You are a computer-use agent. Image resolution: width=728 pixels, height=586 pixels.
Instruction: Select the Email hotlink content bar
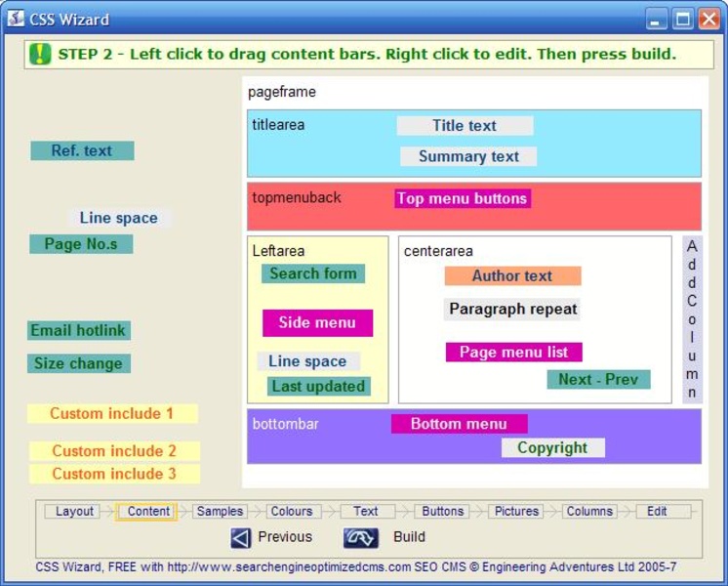pos(79,330)
